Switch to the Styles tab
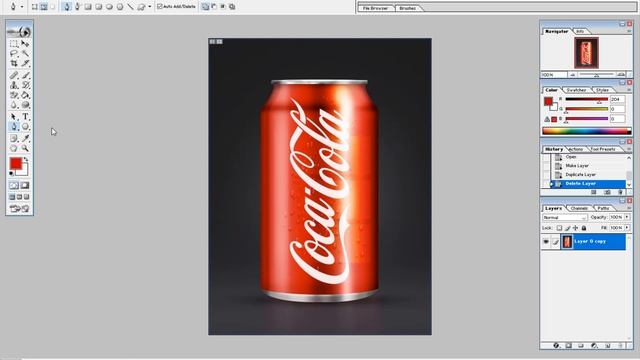Image resolution: width=640 pixels, height=360 pixels. point(602,90)
